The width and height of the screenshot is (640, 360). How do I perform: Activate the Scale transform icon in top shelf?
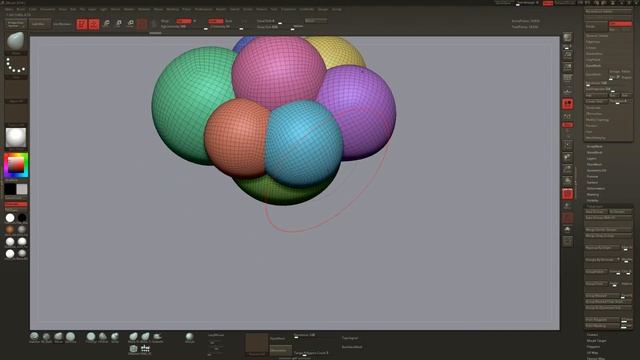[118, 24]
